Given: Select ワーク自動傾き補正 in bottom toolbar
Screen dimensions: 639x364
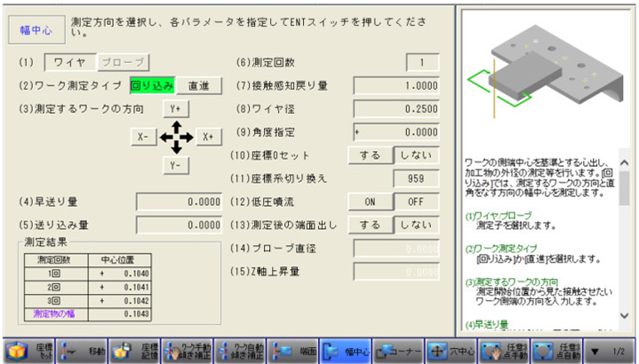Looking at the screenshot, I should [x=240, y=351].
